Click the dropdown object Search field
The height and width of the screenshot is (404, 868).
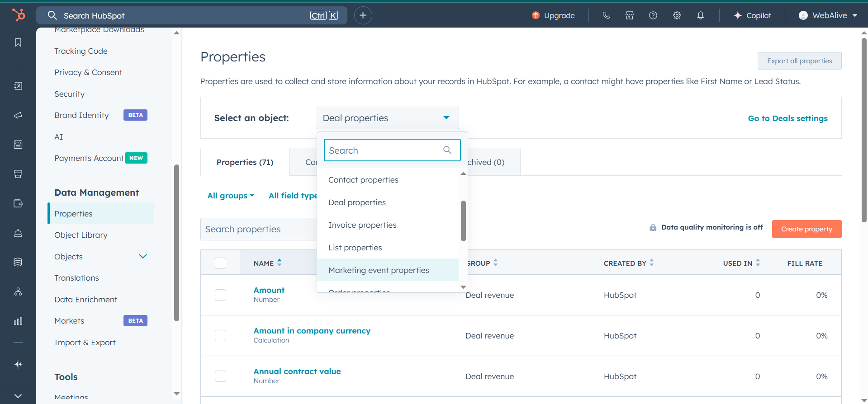click(392, 150)
